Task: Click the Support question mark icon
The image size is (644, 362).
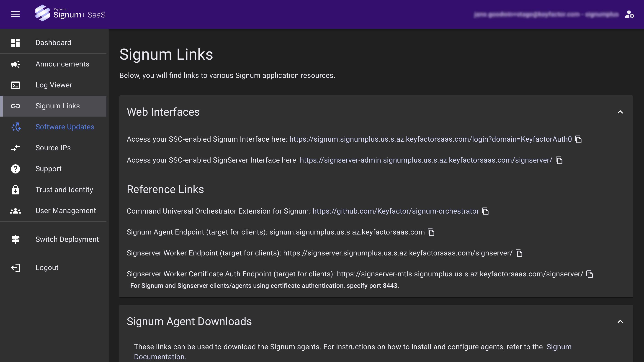Action: click(15, 169)
